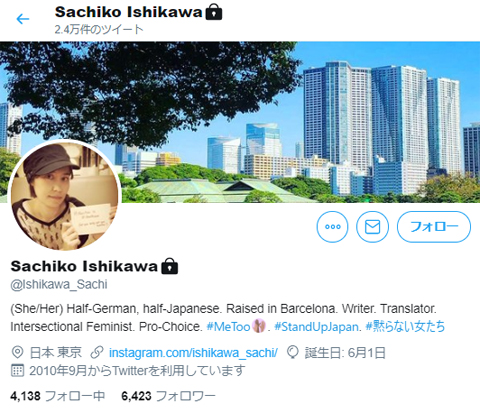Open the 4,138 フォロー中 following list

click(58, 396)
